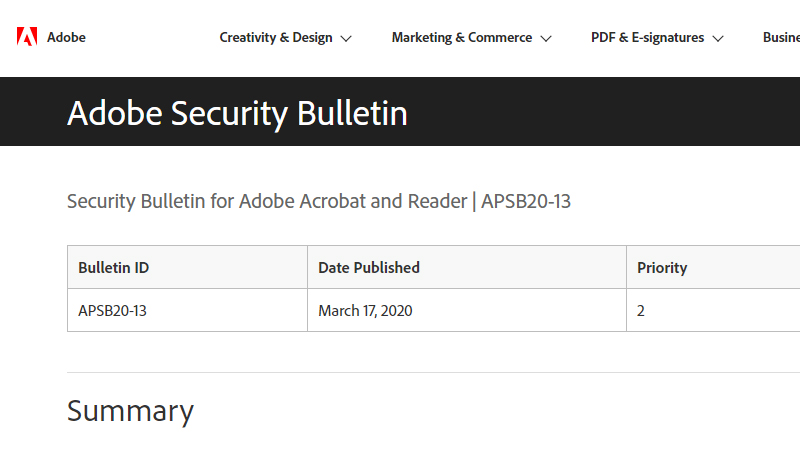Click the 'Security Bulletin for Adobe Acrobat' subtitle text
This screenshot has height=450, width=800.
click(x=266, y=201)
